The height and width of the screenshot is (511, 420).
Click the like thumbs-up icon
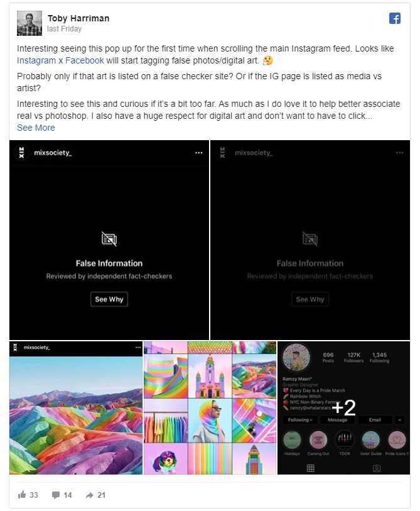coord(22,495)
